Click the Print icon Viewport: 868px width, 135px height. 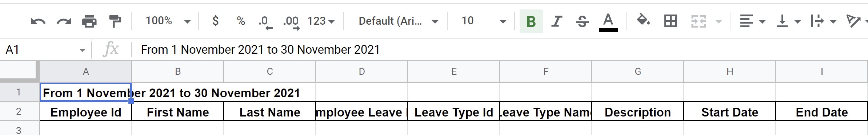[89, 21]
